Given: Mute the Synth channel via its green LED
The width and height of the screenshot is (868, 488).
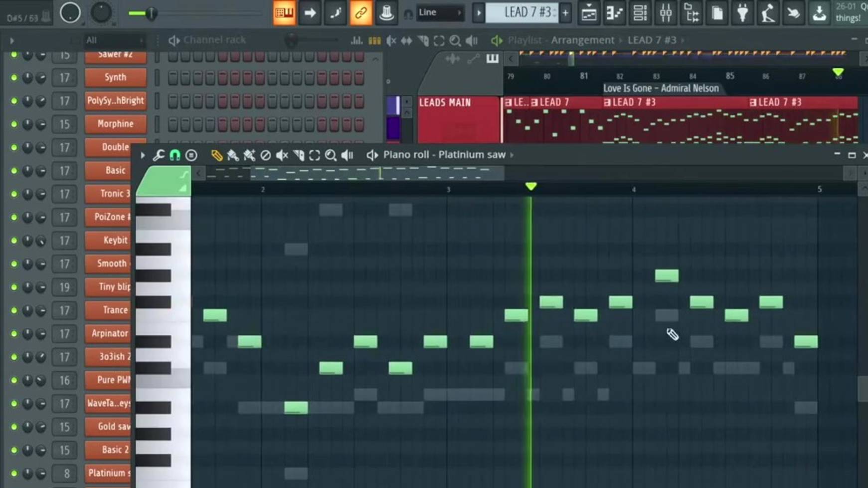Looking at the screenshot, I should click(14, 78).
